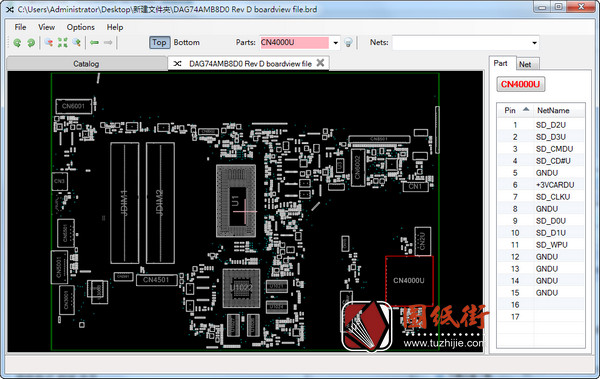Select CN6002 connector on the board

(x=358, y=167)
